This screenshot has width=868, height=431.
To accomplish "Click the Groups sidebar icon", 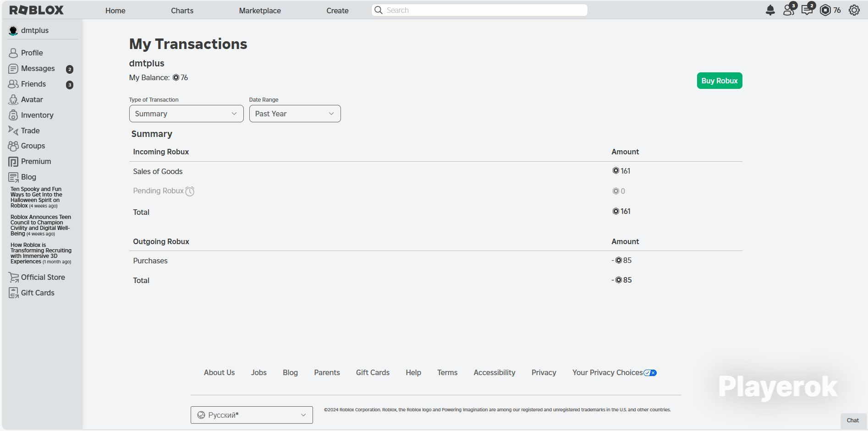I will pos(13,146).
